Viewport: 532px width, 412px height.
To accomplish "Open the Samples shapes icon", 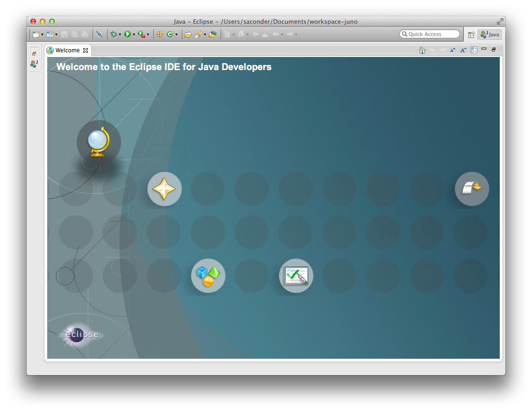I will pos(208,276).
